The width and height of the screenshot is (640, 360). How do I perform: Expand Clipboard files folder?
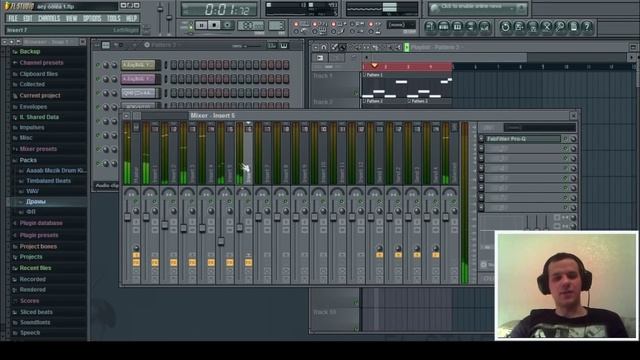[38, 74]
